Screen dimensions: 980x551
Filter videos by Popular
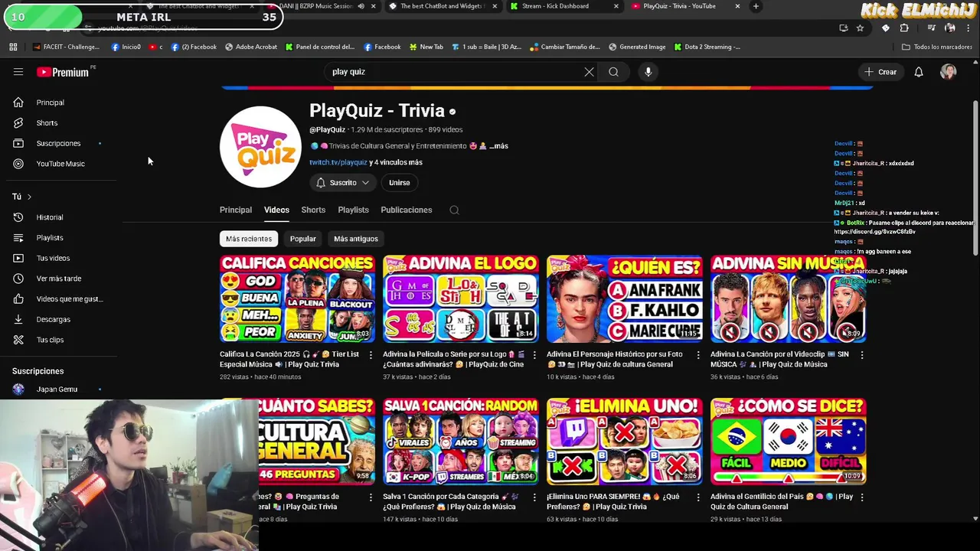tap(302, 239)
